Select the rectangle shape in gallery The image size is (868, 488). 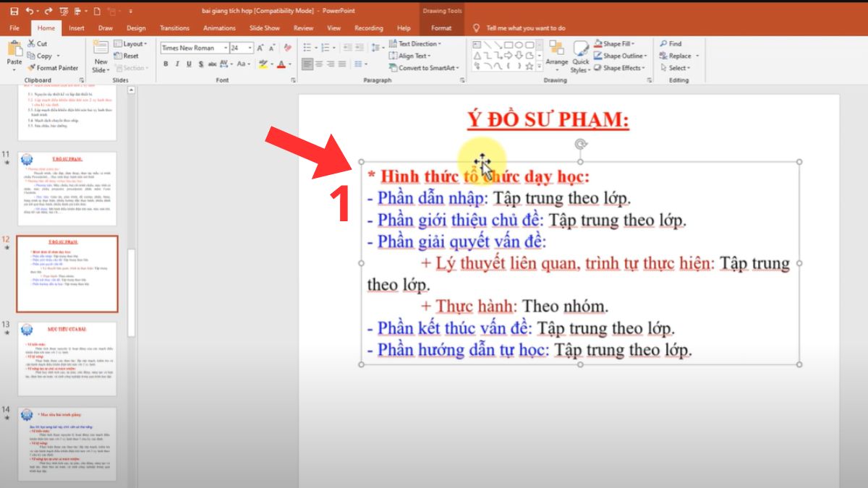click(x=509, y=46)
